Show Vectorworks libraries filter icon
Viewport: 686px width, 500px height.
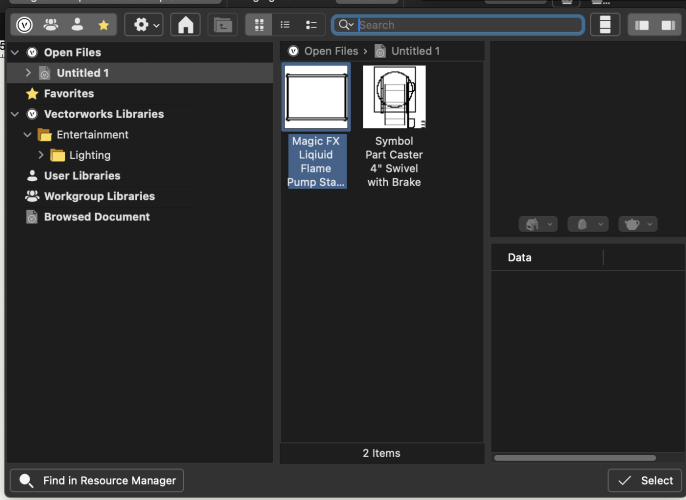[x=25, y=24]
